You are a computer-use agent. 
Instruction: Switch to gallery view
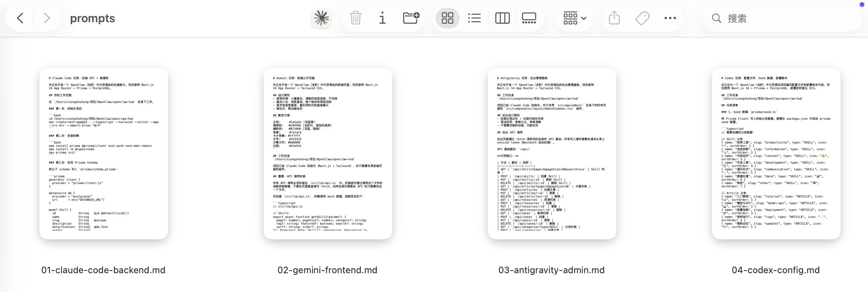[x=529, y=18]
